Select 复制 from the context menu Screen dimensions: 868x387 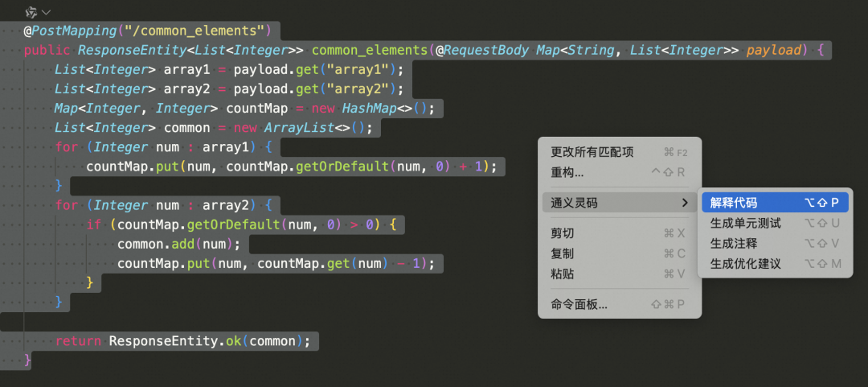pyautogui.click(x=563, y=253)
